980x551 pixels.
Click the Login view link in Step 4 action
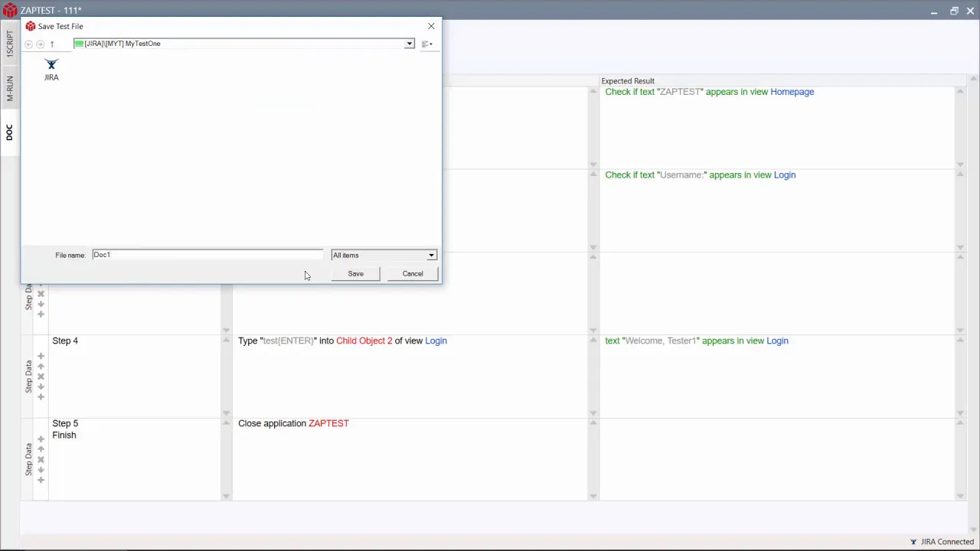click(436, 341)
